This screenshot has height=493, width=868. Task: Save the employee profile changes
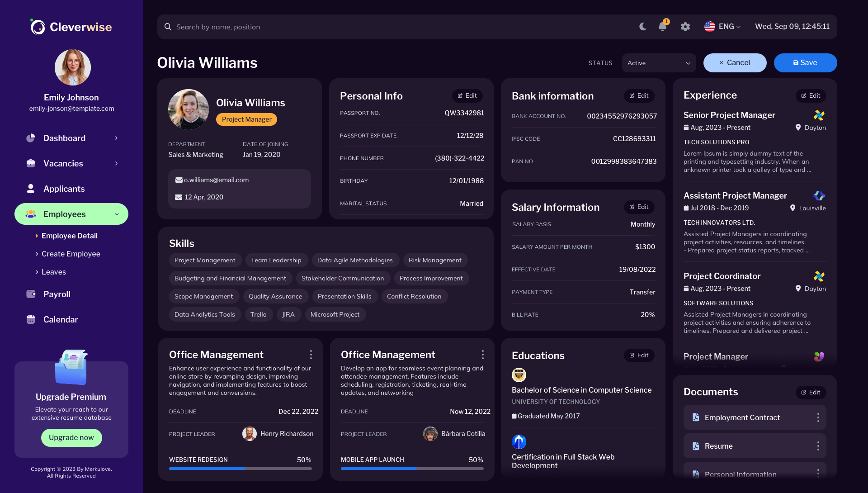tap(805, 62)
